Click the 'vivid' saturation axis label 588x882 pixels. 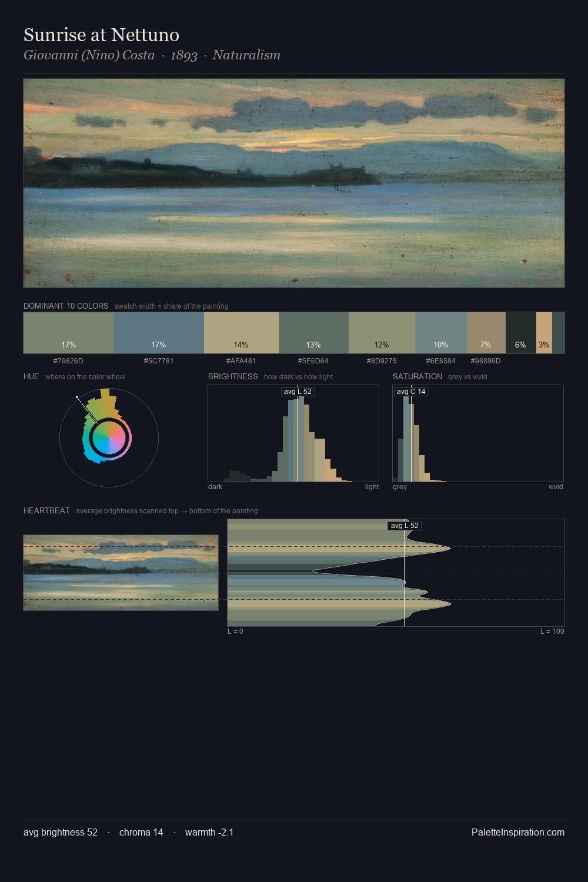(x=556, y=487)
